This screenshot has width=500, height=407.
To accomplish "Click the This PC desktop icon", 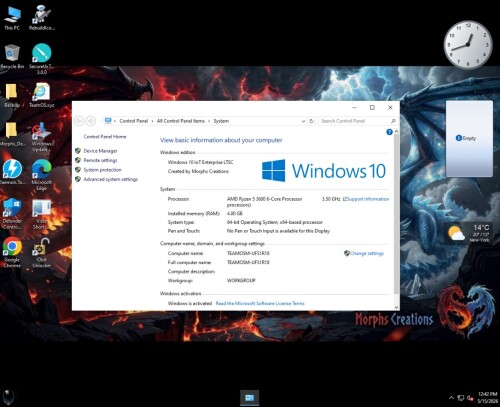I will [x=12, y=18].
